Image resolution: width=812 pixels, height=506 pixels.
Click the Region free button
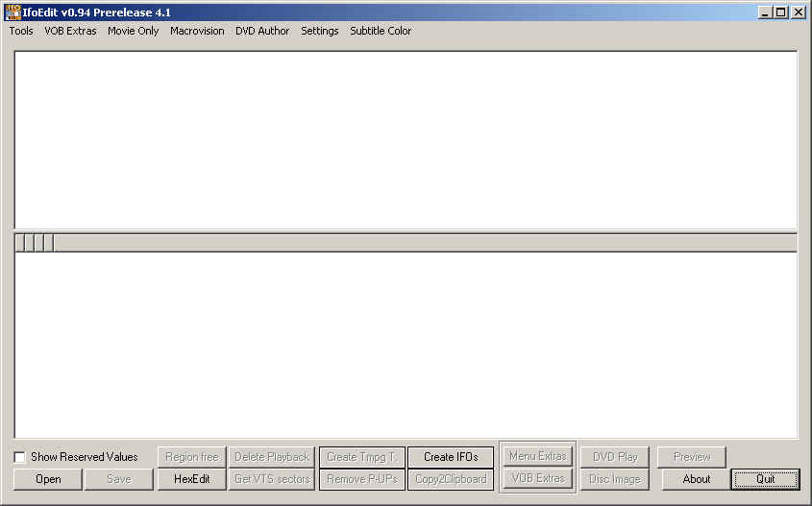(x=192, y=457)
